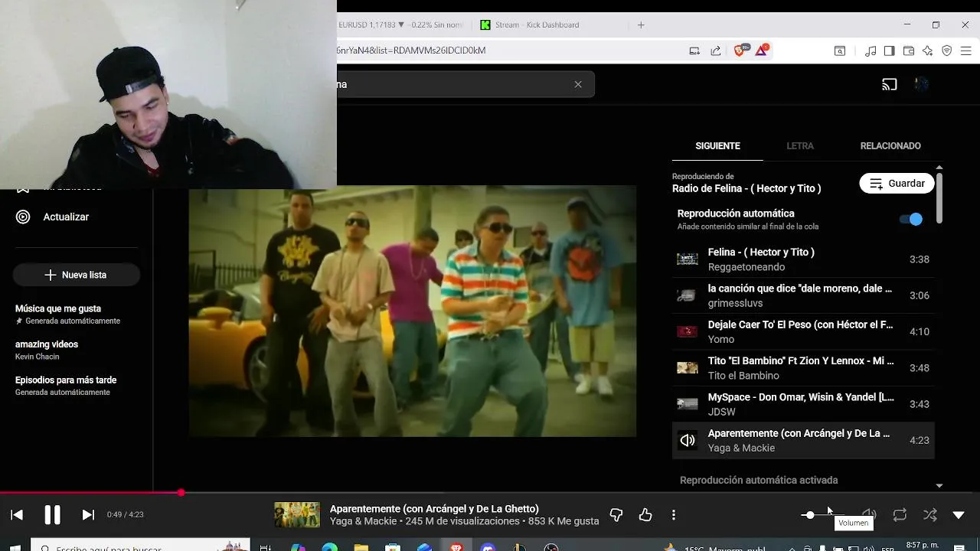Click the browser address bar URL
This screenshot has width=980, height=551.
point(411,51)
